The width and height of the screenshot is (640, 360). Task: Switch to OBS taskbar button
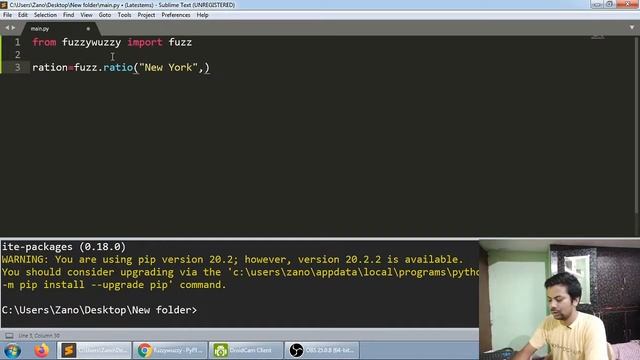pyautogui.click(x=322, y=350)
